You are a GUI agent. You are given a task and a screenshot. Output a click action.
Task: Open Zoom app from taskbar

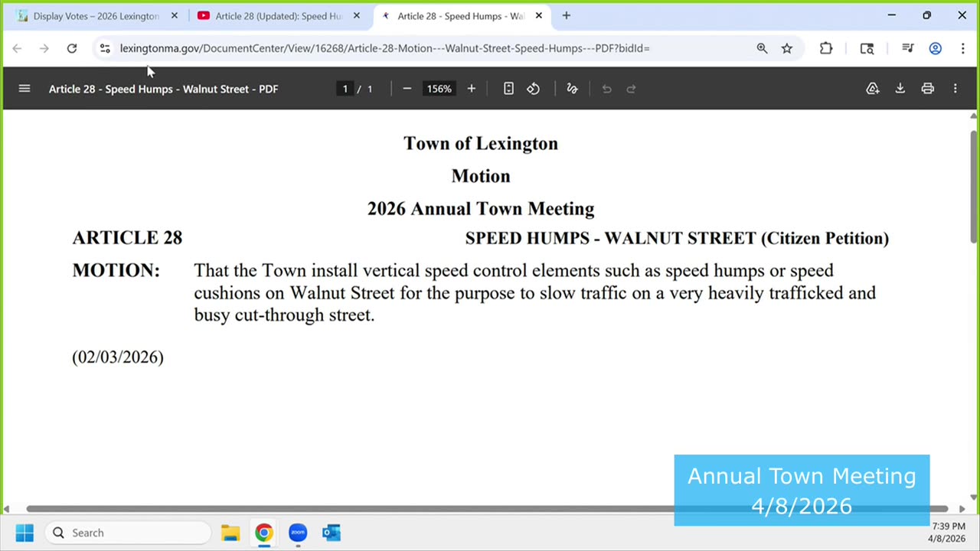pos(298,533)
